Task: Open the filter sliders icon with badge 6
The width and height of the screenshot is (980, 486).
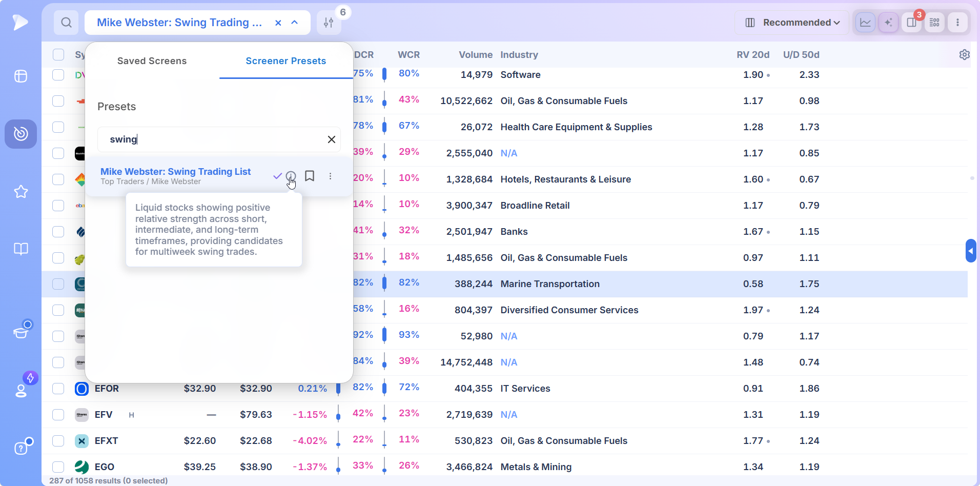Action: (329, 23)
